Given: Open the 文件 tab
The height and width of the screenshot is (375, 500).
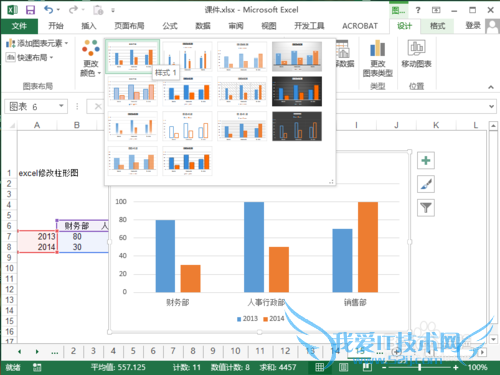Looking at the screenshot, I should tap(19, 26).
